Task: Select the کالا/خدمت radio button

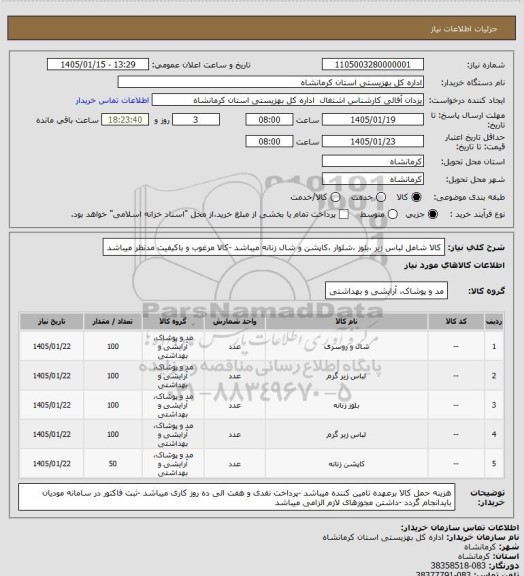Action: [335, 197]
